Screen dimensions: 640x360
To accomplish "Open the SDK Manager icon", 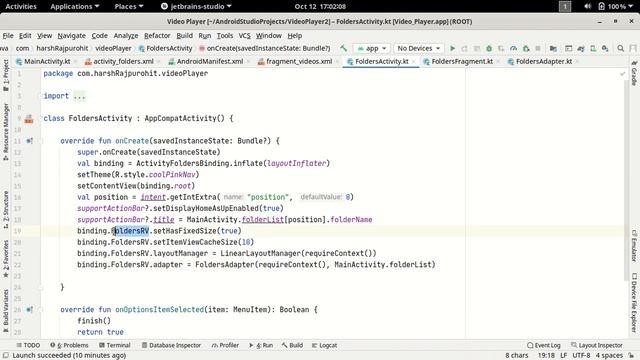I will pyautogui.click(x=605, y=48).
